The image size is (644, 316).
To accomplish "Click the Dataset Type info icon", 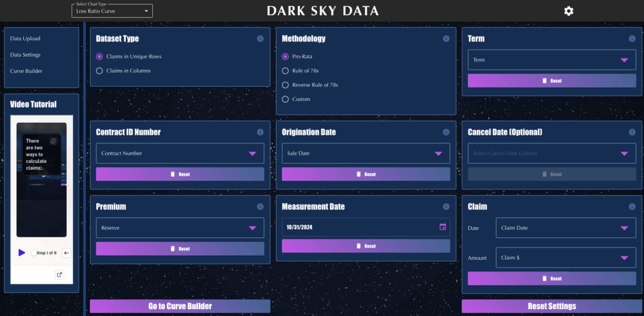I will pos(260,39).
